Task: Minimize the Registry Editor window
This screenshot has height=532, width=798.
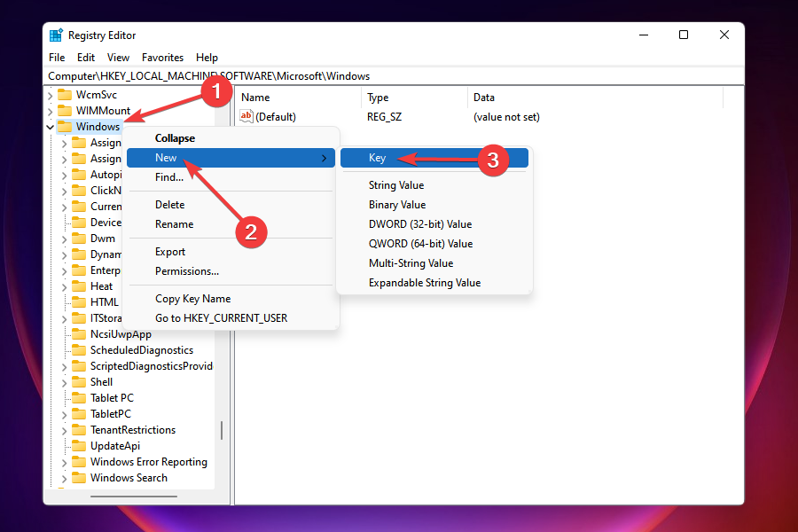Action: pyautogui.click(x=644, y=35)
